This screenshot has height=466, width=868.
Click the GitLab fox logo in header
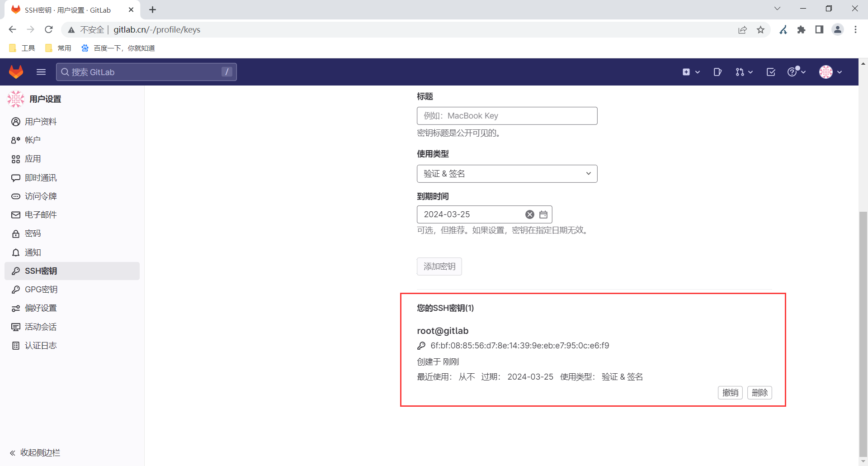tap(16, 72)
